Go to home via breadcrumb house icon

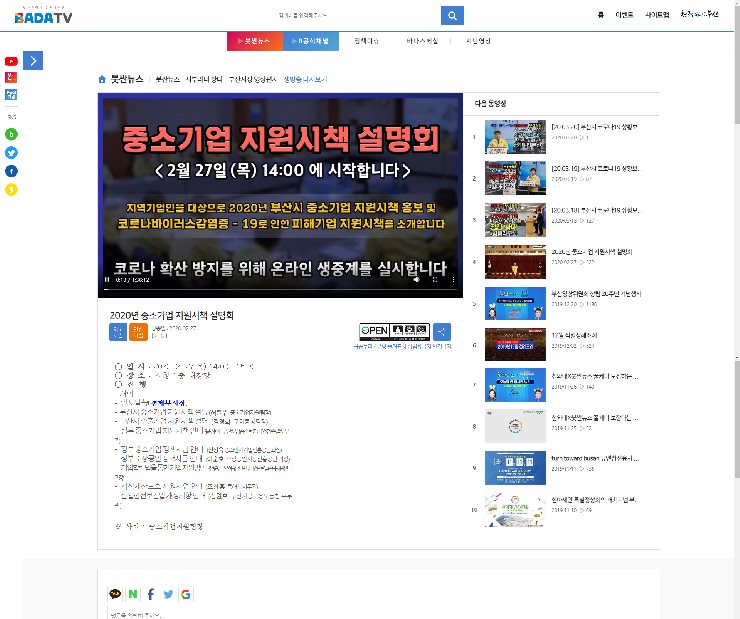point(102,78)
